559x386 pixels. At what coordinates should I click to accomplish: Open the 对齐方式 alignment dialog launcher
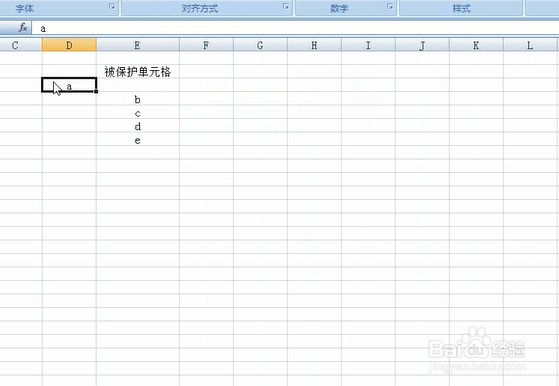click(x=286, y=6)
